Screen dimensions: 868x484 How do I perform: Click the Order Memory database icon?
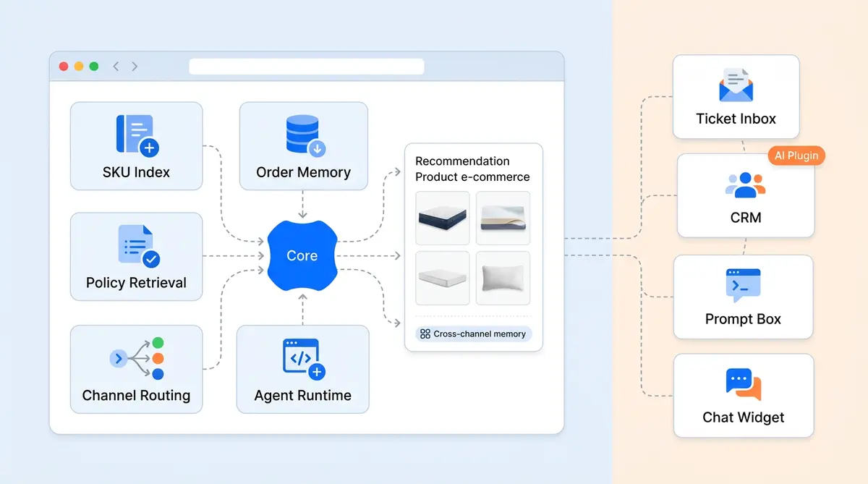coord(305,136)
